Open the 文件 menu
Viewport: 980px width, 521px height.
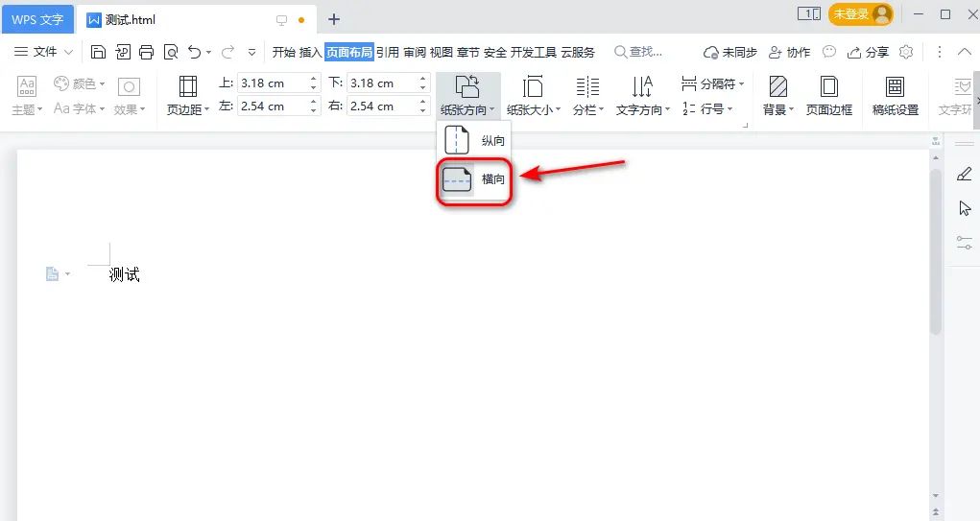pyautogui.click(x=44, y=52)
